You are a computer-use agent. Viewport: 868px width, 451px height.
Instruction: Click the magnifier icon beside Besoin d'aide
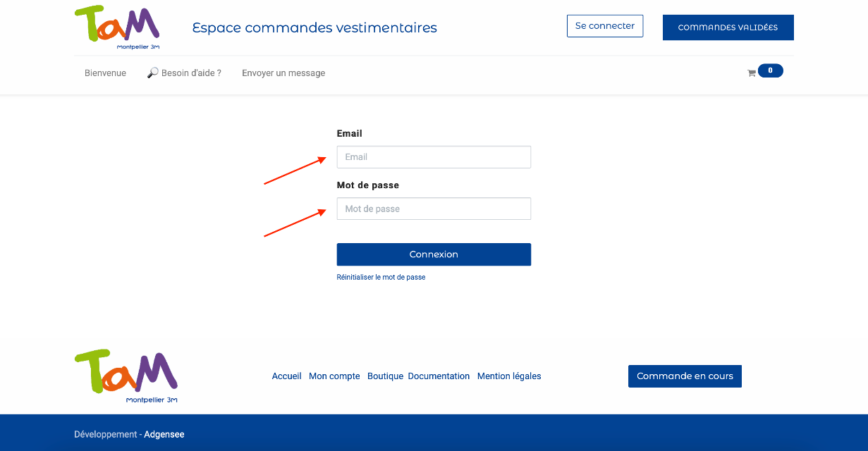(x=152, y=73)
